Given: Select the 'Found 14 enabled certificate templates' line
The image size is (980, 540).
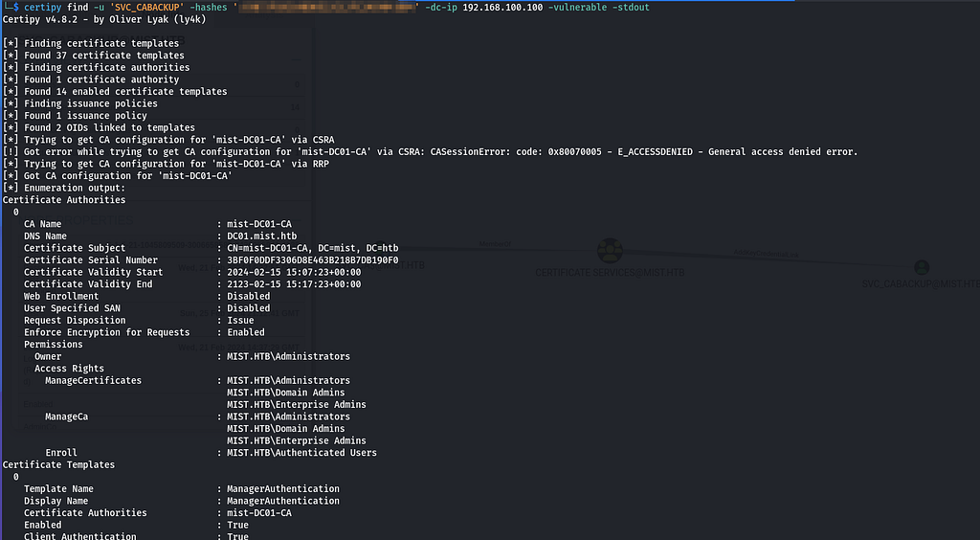Looking at the screenshot, I should click(x=115, y=91).
